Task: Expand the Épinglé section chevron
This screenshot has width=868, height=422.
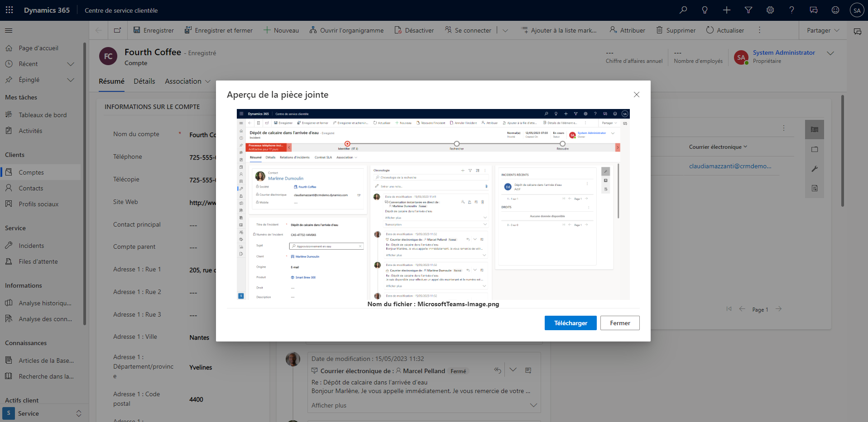Action: (x=71, y=80)
